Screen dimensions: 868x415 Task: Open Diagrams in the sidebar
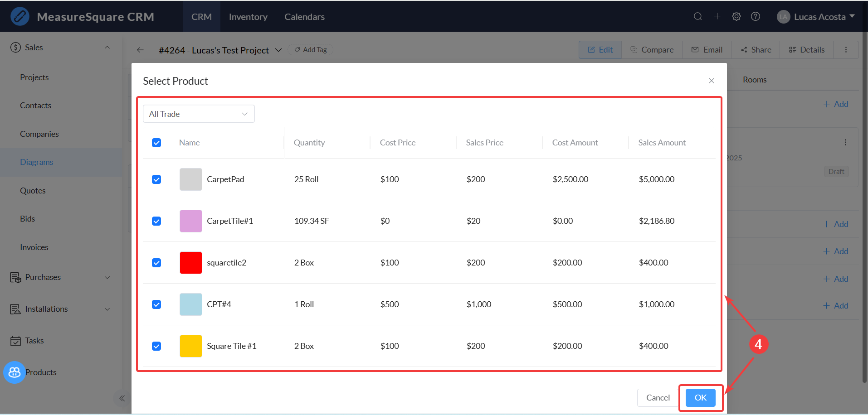(37, 162)
